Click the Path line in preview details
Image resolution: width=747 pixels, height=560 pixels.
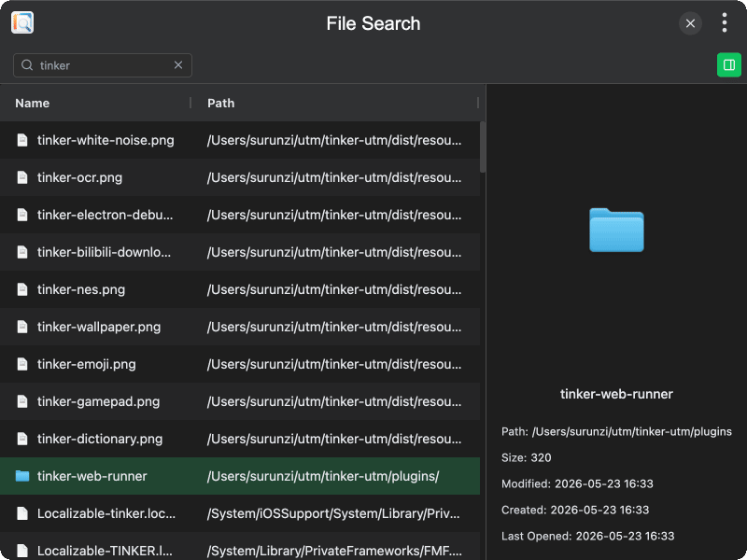point(616,431)
